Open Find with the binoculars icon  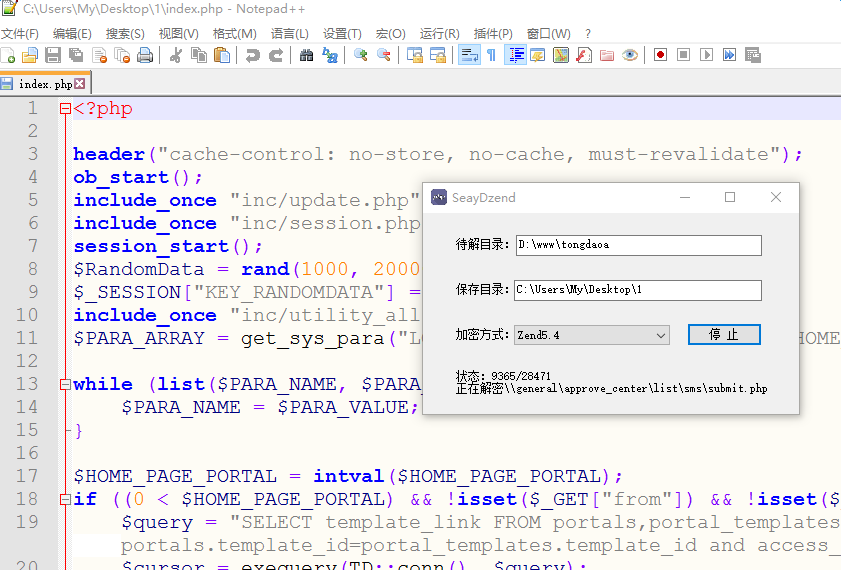[x=306, y=55]
